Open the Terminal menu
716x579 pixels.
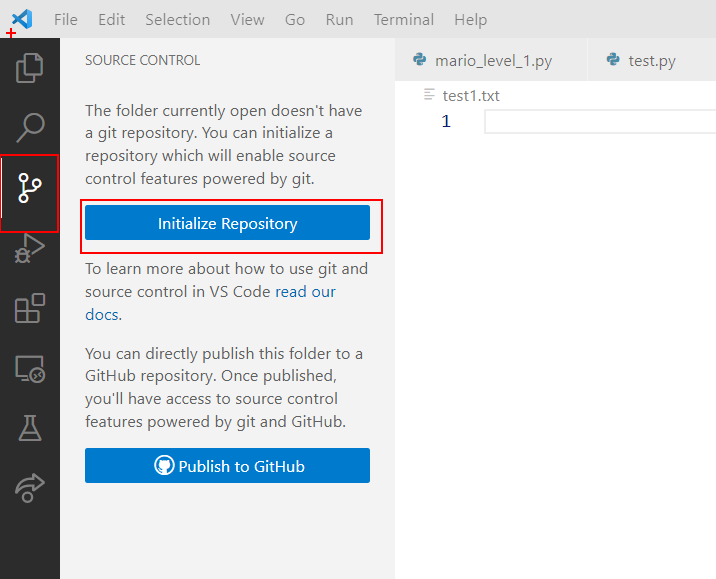404,20
